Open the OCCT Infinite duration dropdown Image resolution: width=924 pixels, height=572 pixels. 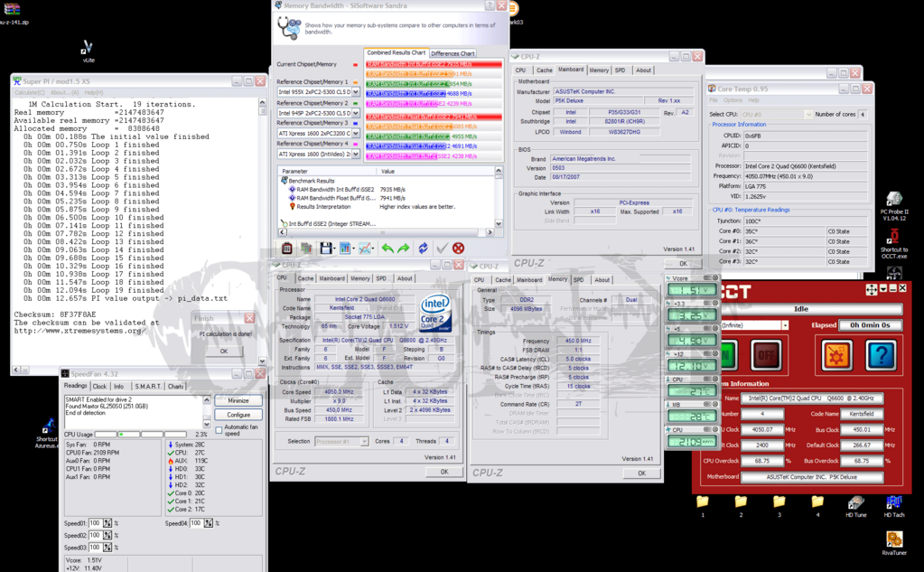(x=785, y=325)
